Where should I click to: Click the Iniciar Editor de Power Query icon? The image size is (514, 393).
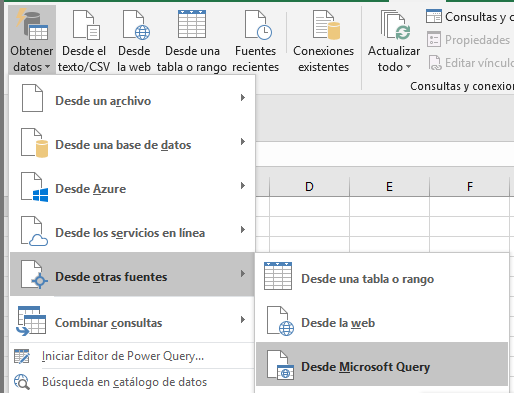pyautogui.click(x=22, y=356)
